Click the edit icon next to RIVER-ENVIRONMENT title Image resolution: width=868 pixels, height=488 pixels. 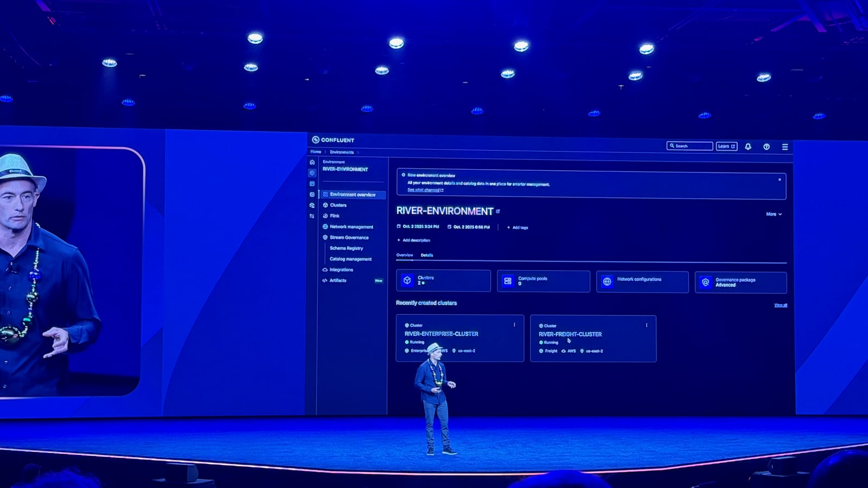(498, 211)
